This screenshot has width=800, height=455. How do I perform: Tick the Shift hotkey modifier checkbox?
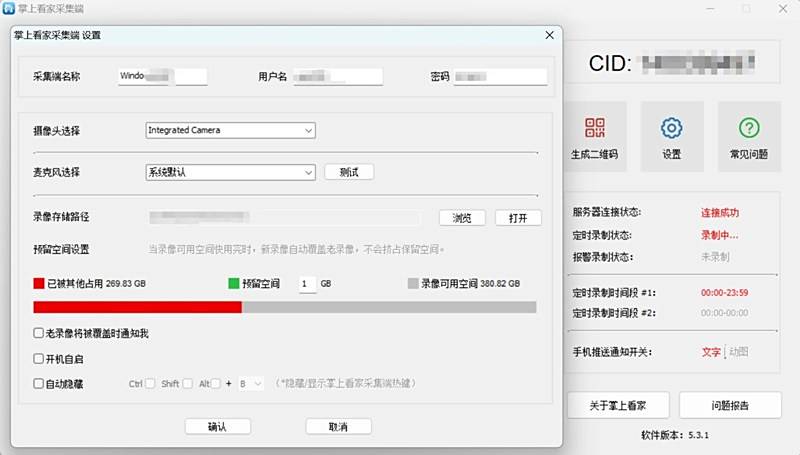point(188,383)
